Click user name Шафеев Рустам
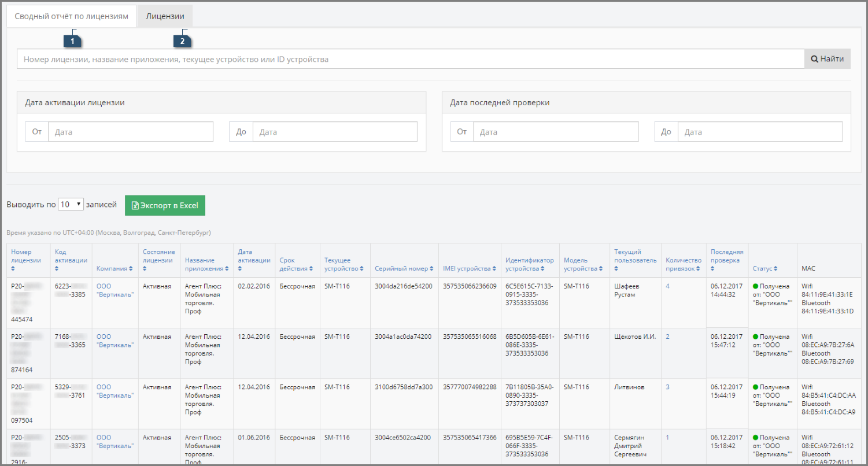Viewport: 868px width, 466px height. click(627, 290)
